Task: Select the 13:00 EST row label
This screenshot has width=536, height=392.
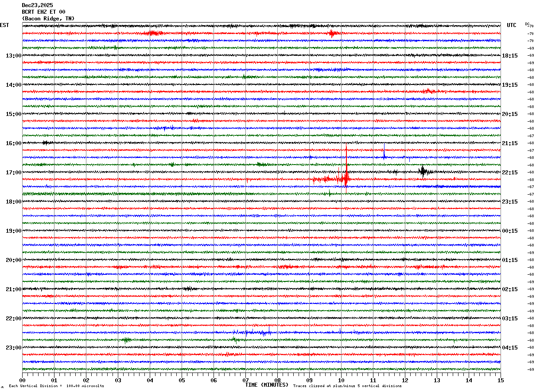Action: (x=14, y=56)
